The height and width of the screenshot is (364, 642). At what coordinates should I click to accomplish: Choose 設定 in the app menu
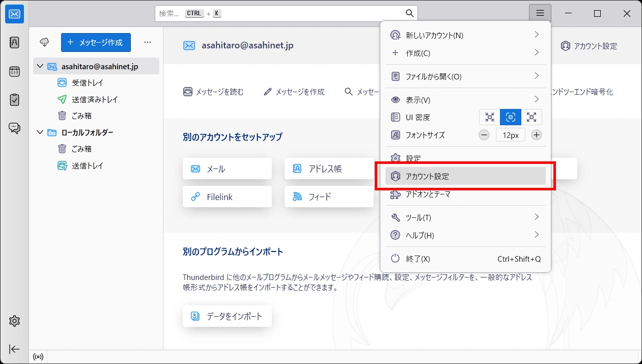click(x=465, y=158)
